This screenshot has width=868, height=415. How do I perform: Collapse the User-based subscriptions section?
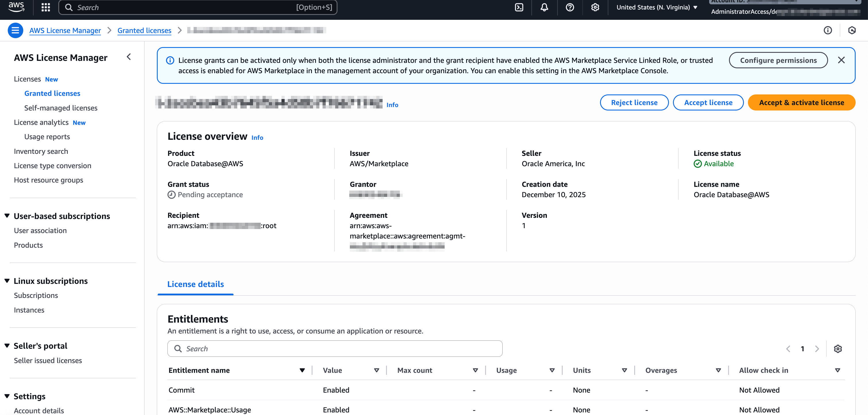coord(7,216)
